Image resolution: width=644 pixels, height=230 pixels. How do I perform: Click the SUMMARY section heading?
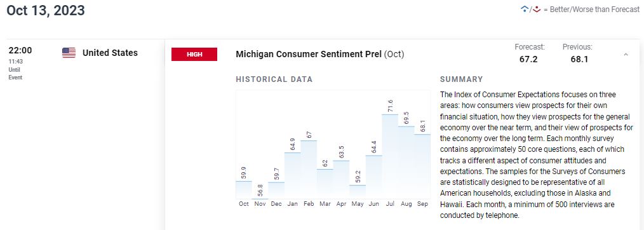(461, 79)
